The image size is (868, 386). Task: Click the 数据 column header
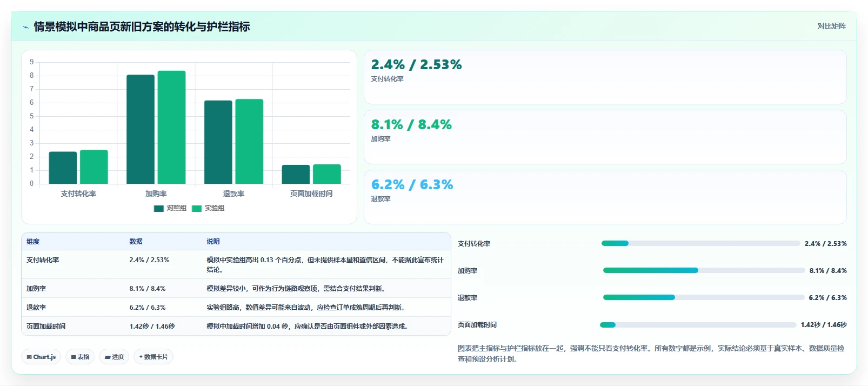coord(136,242)
